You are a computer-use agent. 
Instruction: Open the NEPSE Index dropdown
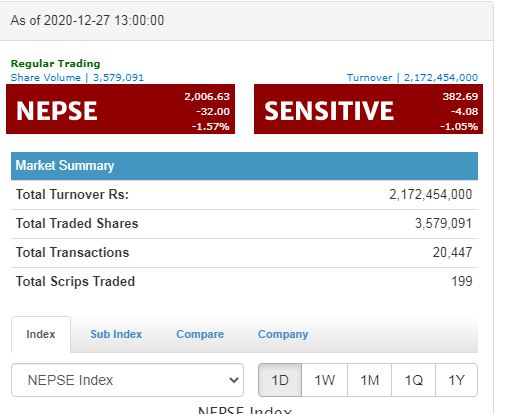coord(127,380)
